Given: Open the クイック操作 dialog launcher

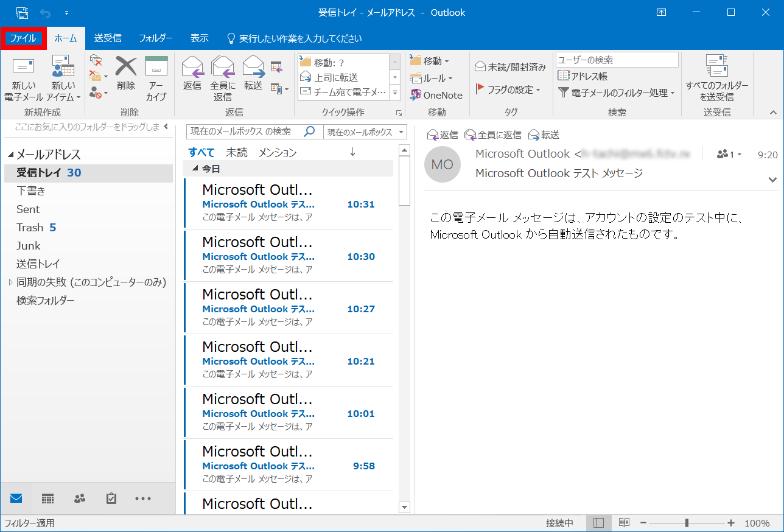Looking at the screenshot, I should (399, 113).
